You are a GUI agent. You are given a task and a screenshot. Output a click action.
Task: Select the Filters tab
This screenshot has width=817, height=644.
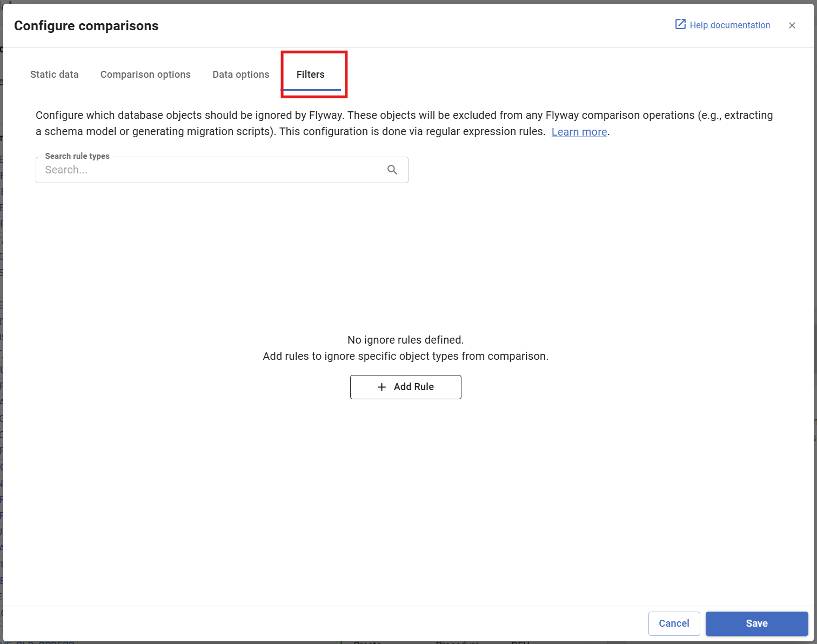310,75
